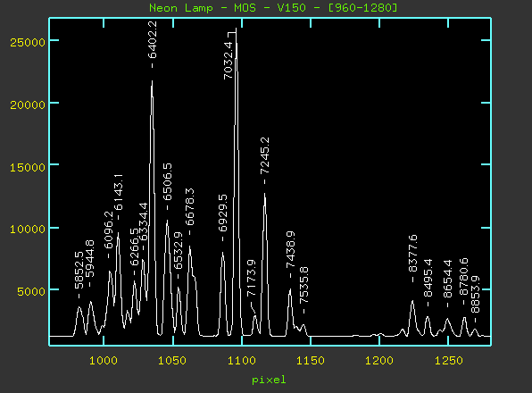Image resolution: width=532 pixels, height=393 pixels.
Task: Click the 6506.5 wavelength label
Action: click(x=167, y=182)
